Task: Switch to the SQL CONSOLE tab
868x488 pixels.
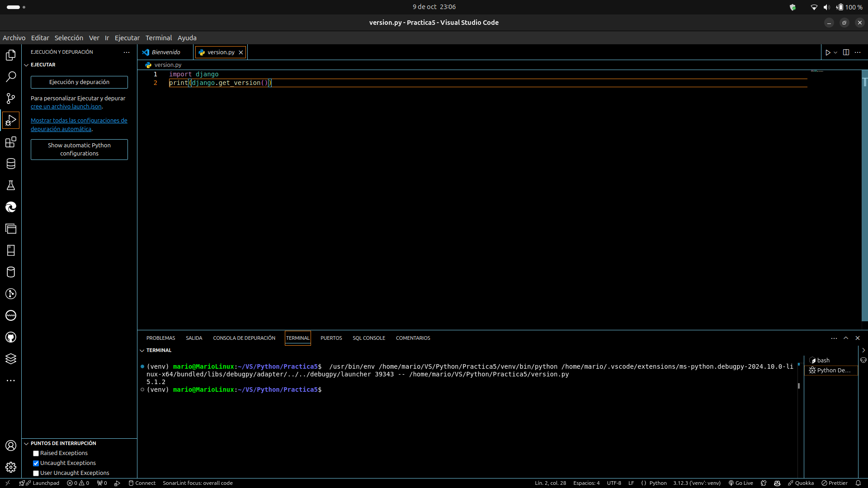Action: tap(369, 338)
